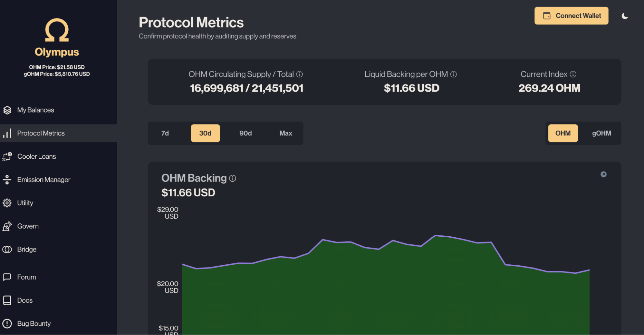
Task: Select the Emission Manager icon
Action: (7, 180)
